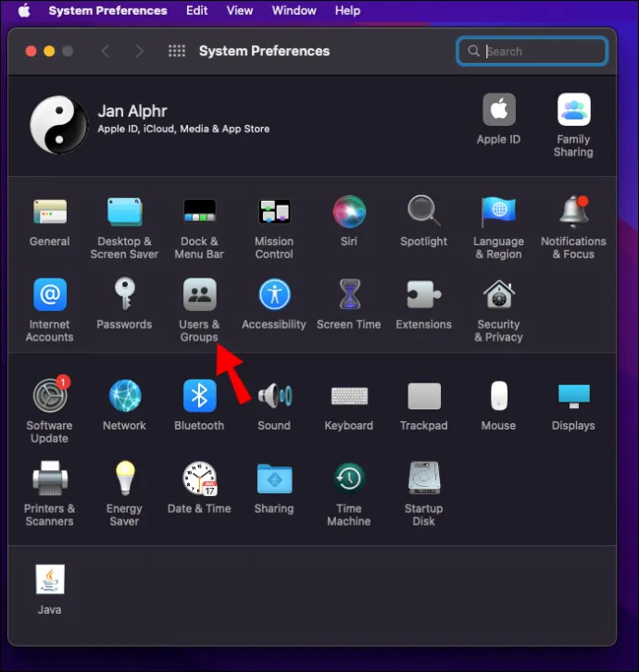The height and width of the screenshot is (672, 639).
Task: Open Accessibility preferences
Action: coord(274,294)
